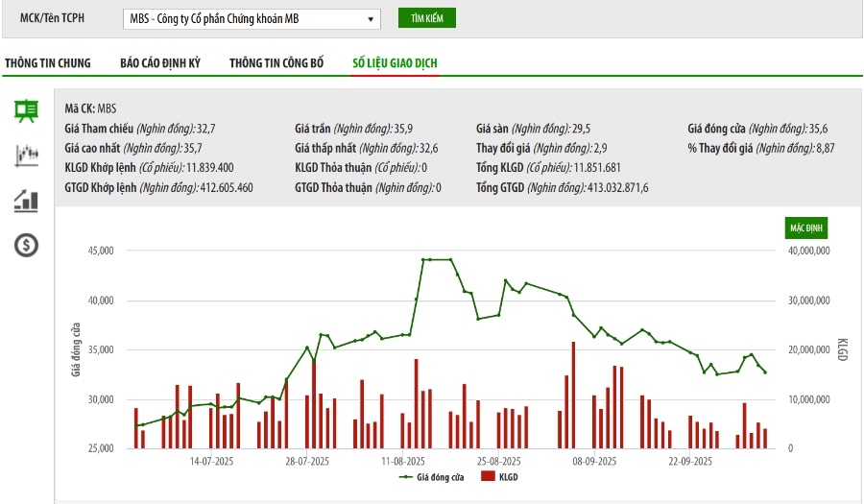
Task: Open the MBS company dropdown arrow
Action: coord(372,19)
